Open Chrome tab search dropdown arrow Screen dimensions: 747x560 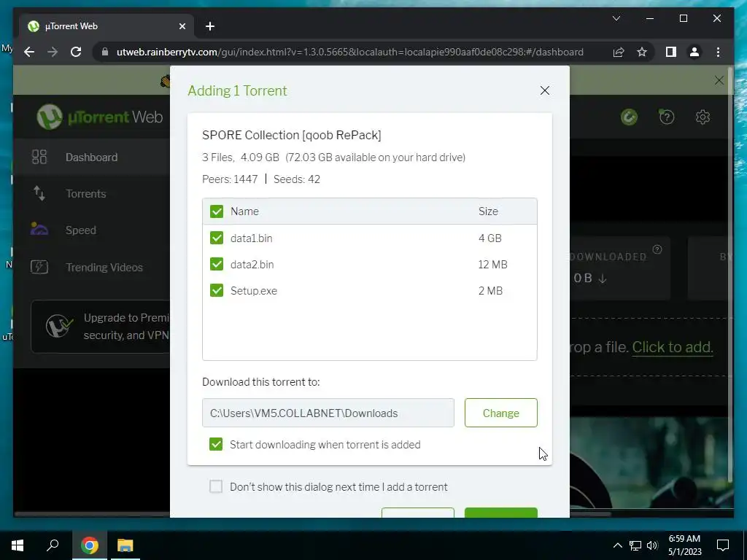(x=616, y=18)
